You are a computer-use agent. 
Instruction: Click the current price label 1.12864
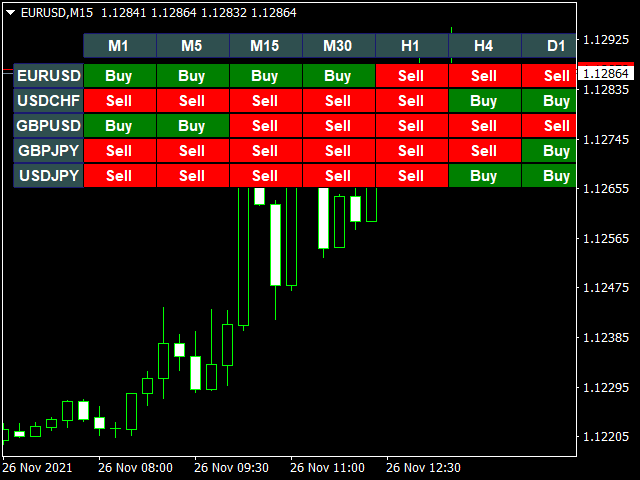606,73
